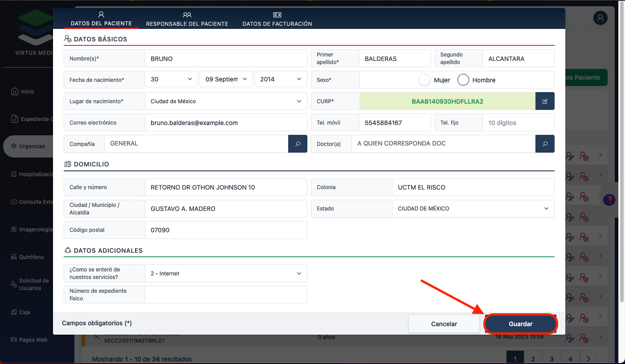Switch to Datos de Facturación tab
Screen dimensions: 625x364
(277, 19)
